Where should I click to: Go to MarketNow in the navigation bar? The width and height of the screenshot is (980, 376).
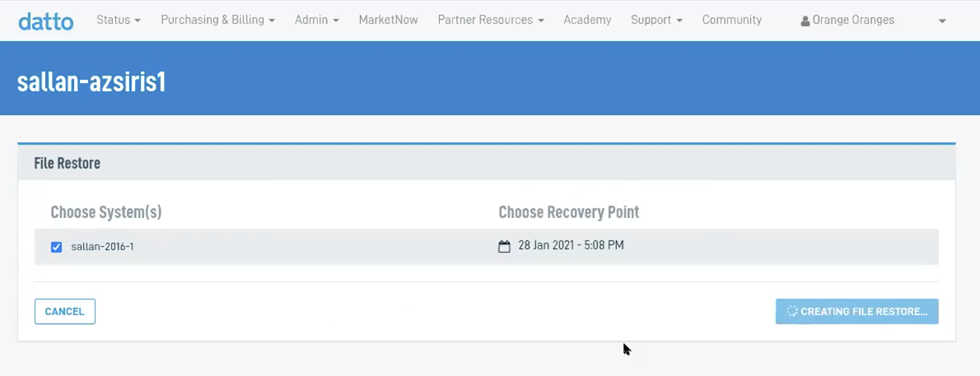(388, 20)
